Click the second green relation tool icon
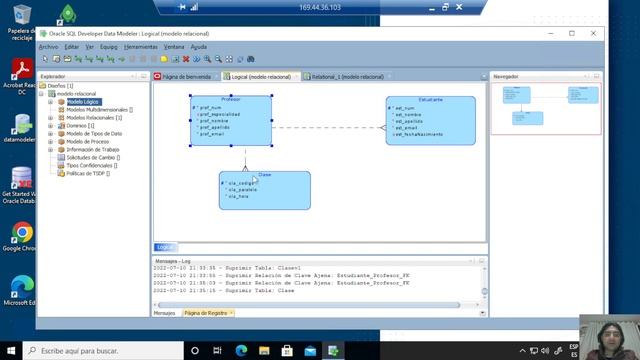The height and width of the screenshot is (360, 640). [x=89, y=59]
